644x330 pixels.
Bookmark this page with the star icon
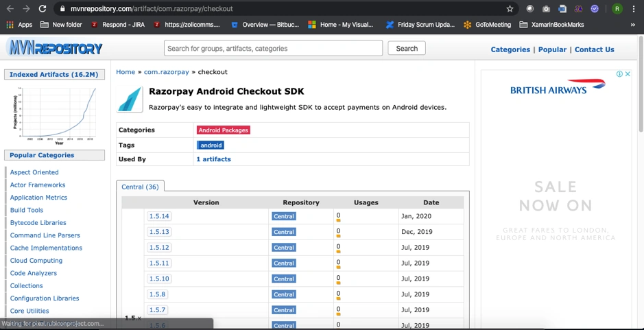510,9
